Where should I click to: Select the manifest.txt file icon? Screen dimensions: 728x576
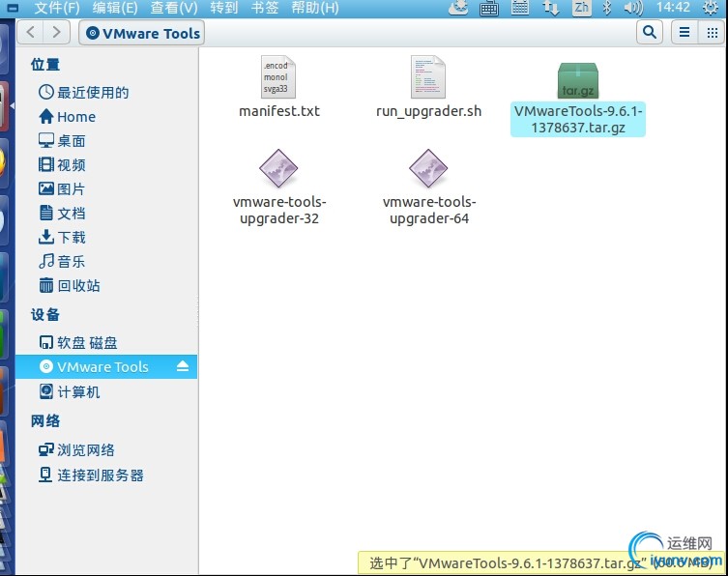(x=278, y=77)
